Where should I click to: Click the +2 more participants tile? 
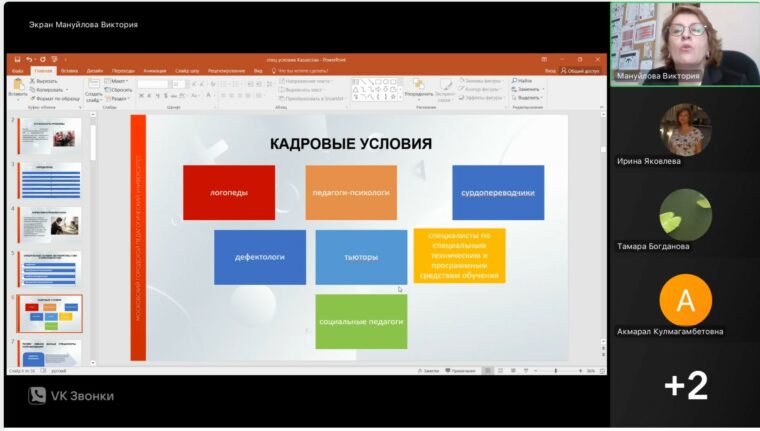[685, 385]
